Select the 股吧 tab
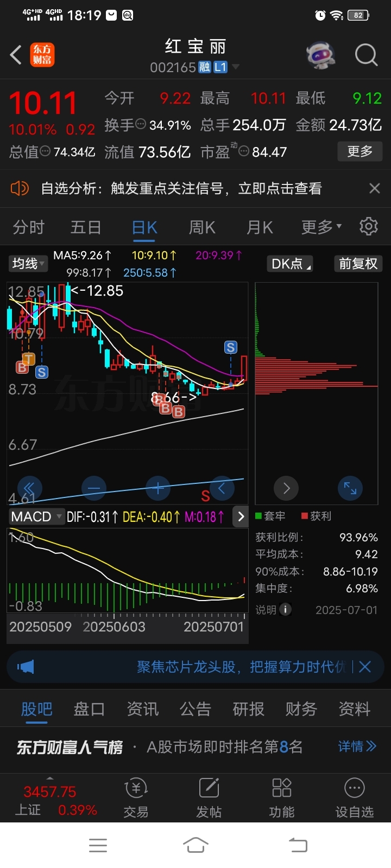 click(36, 709)
